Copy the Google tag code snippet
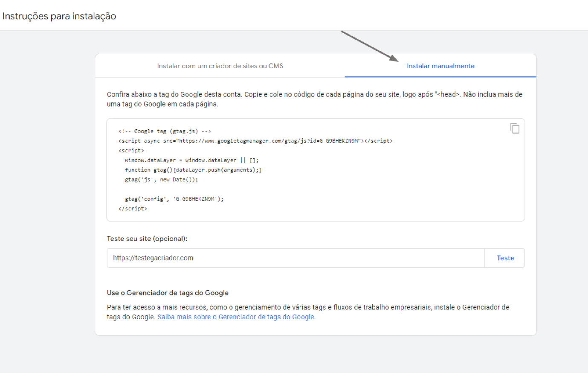The height and width of the screenshot is (373, 588). [x=515, y=128]
